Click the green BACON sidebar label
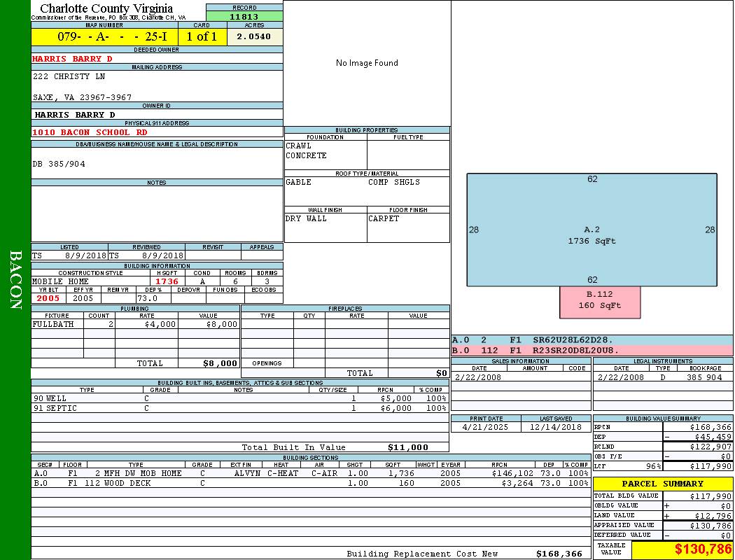The height and width of the screenshot is (560, 735). pos(15,280)
